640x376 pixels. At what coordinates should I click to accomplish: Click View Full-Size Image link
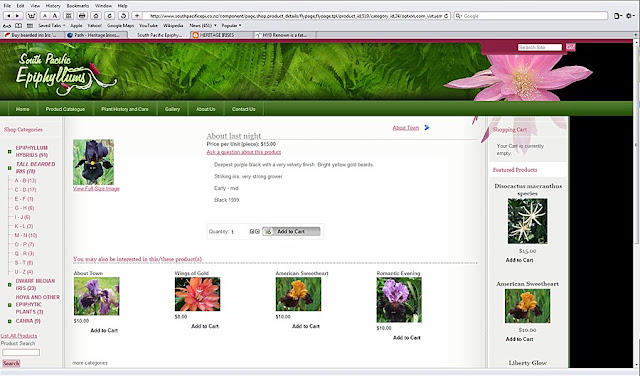[96, 189]
